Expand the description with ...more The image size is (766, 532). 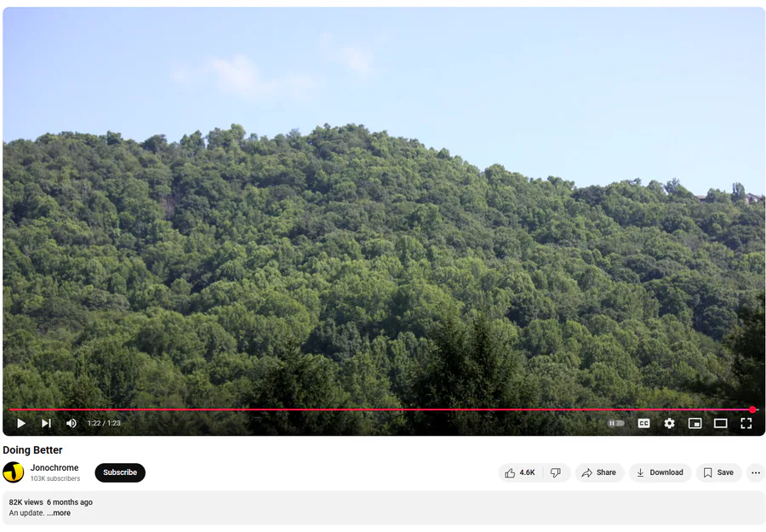click(59, 513)
